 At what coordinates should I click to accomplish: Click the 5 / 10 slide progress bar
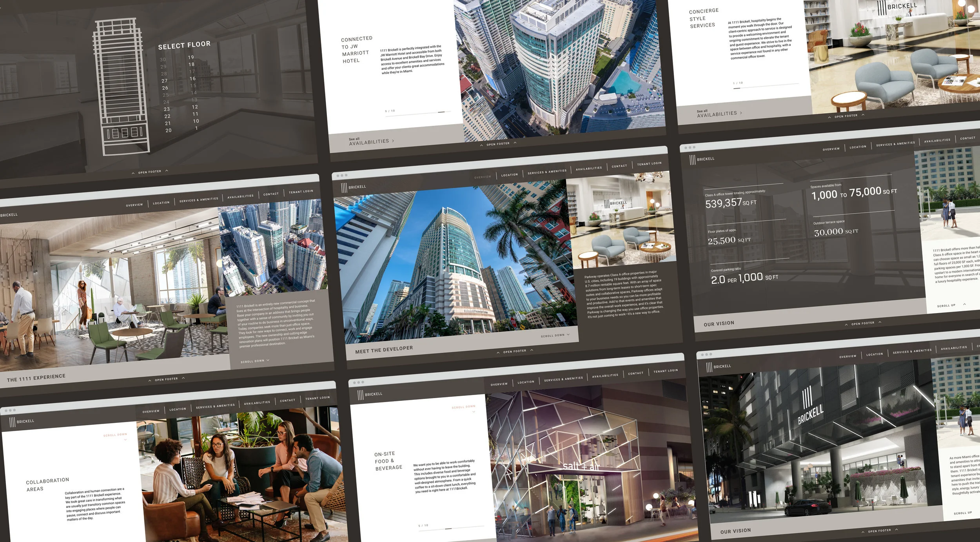pos(451,528)
